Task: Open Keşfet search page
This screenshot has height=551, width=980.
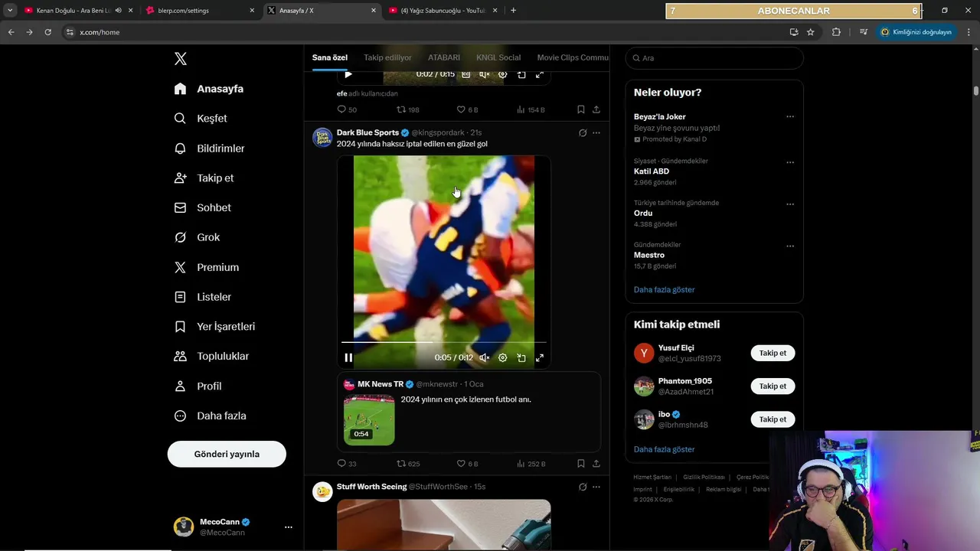Action: pos(201,119)
